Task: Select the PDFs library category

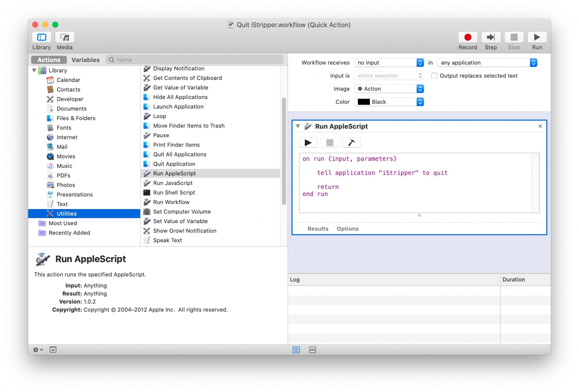Action: (x=63, y=175)
